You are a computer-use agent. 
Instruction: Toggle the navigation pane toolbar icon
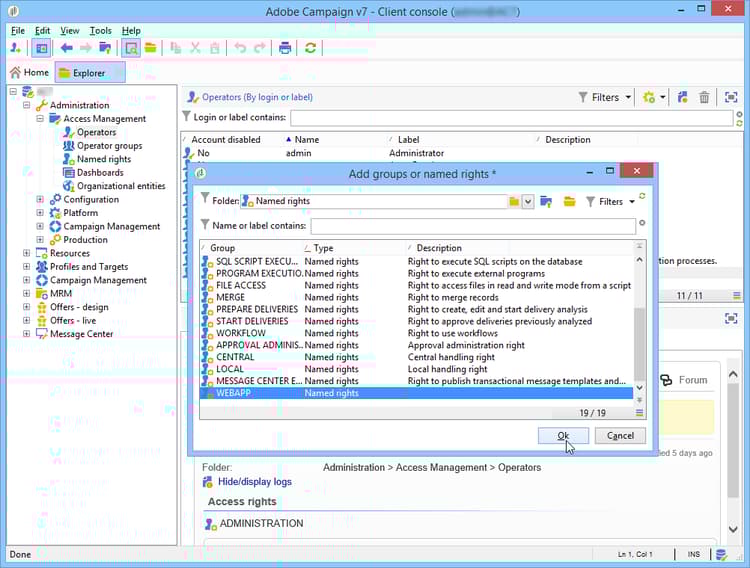click(42, 48)
